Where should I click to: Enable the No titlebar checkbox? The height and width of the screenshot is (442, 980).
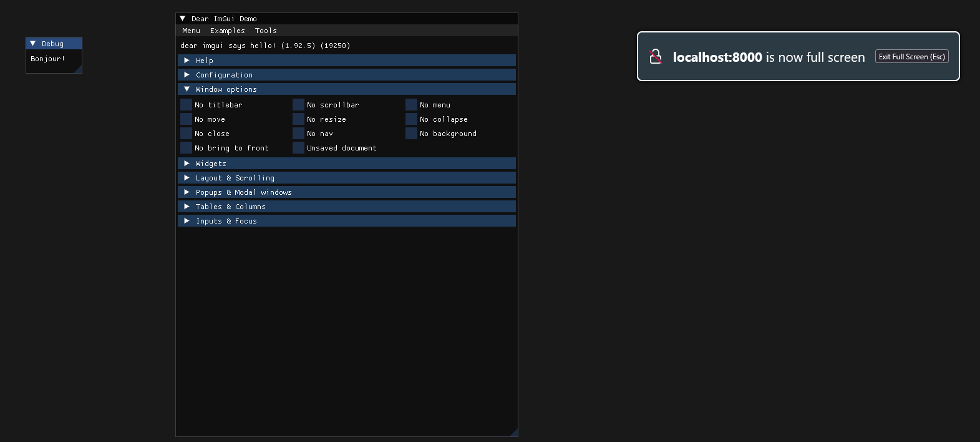(x=187, y=105)
